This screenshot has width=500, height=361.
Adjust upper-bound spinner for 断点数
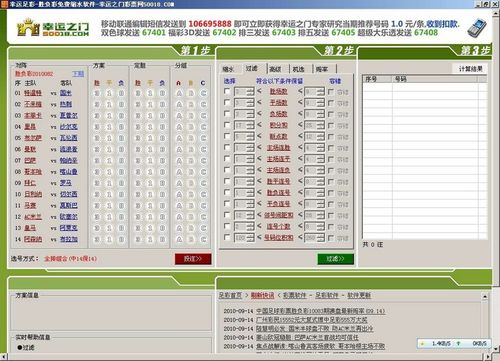click(x=321, y=137)
